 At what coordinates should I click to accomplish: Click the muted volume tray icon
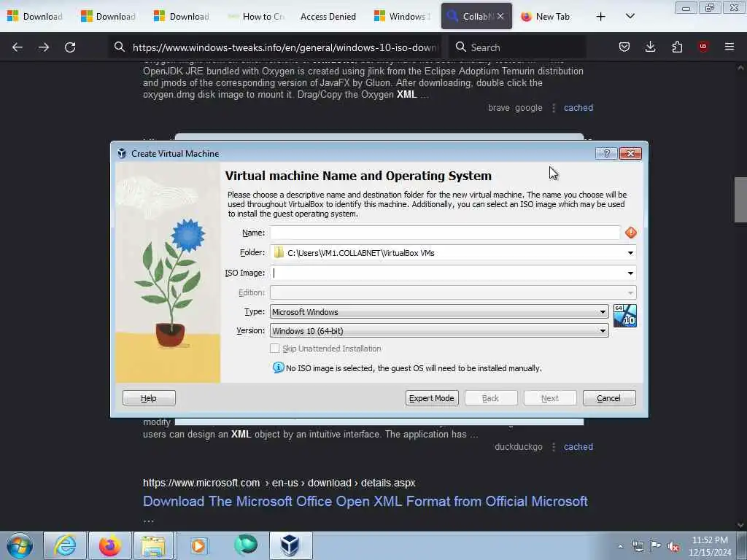673,546
